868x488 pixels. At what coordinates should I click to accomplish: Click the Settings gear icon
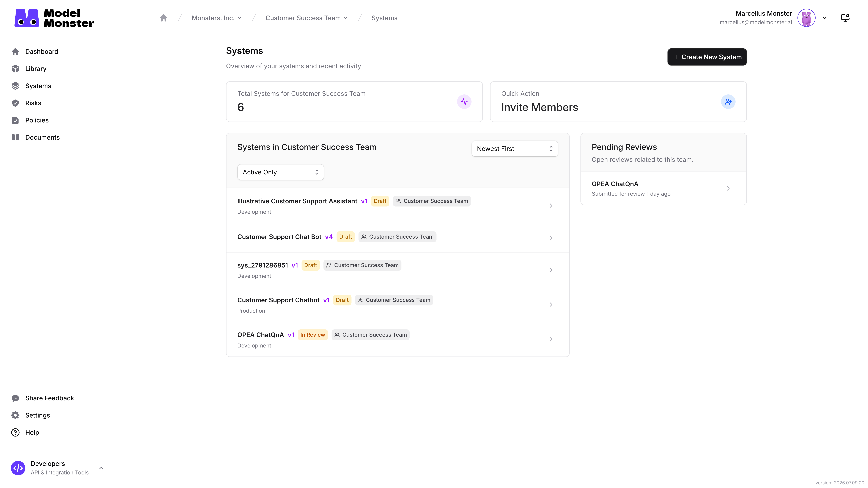click(16, 415)
